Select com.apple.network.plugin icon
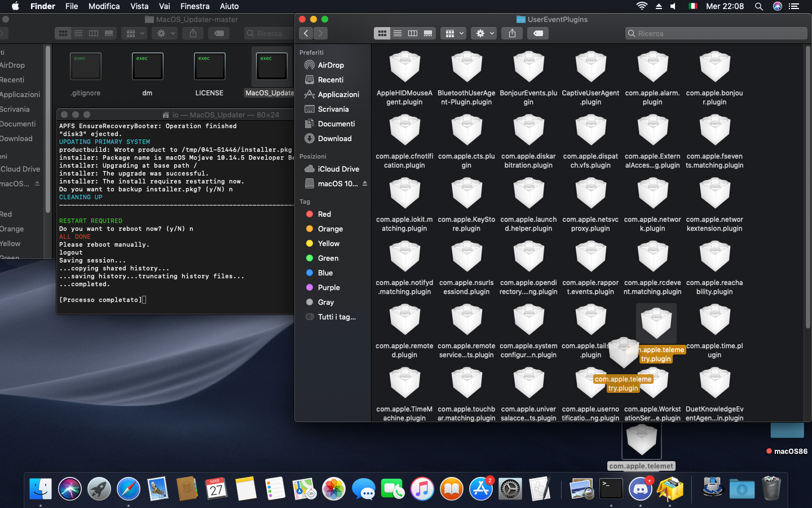Image resolution: width=812 pixels, height=508 pixels. [x=653, y=193]
